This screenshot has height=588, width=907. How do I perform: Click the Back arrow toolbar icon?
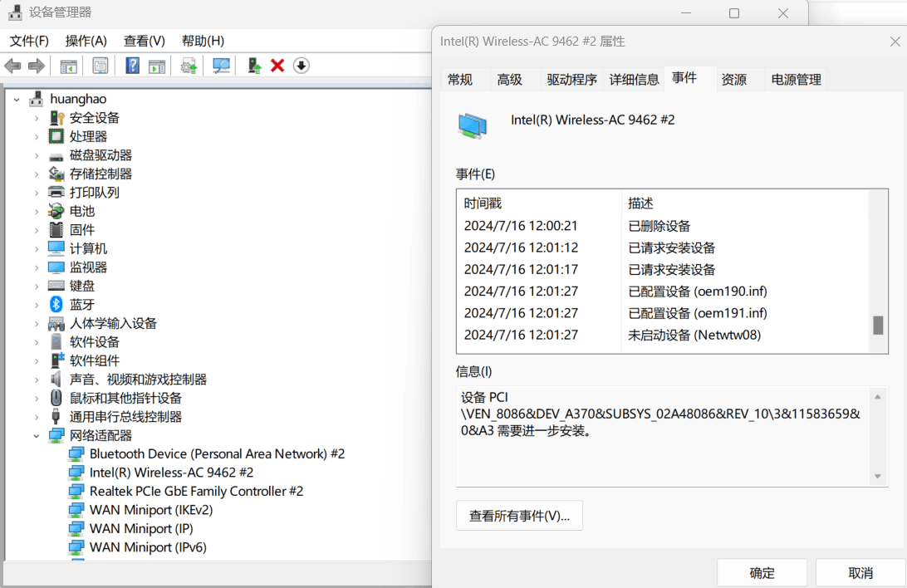[12, 66]
